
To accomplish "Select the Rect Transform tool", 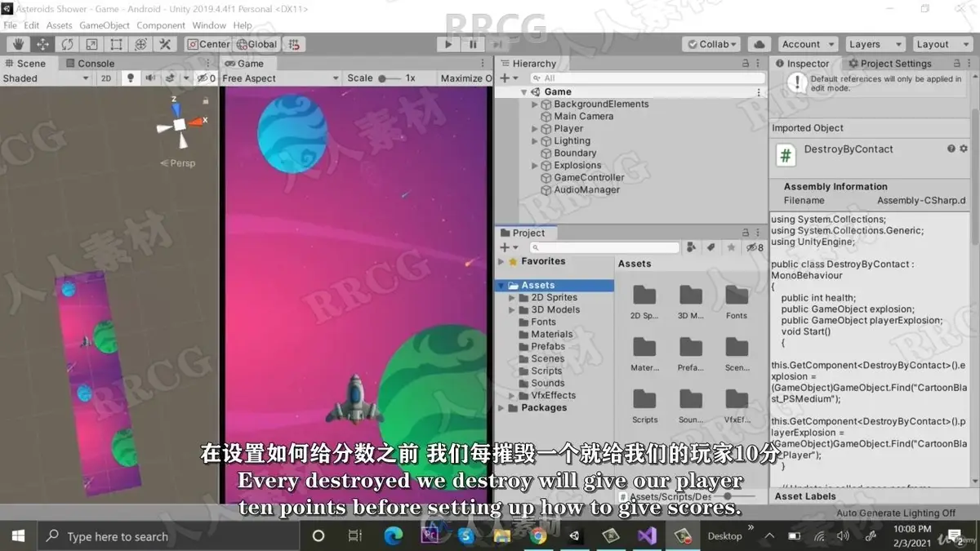I will click(x=116, y=44).
